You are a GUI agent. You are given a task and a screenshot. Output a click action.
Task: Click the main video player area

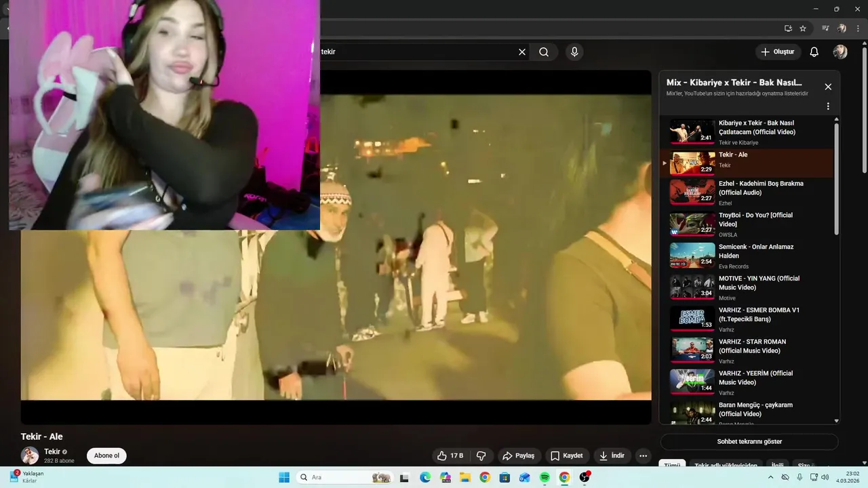pos(336,247)
